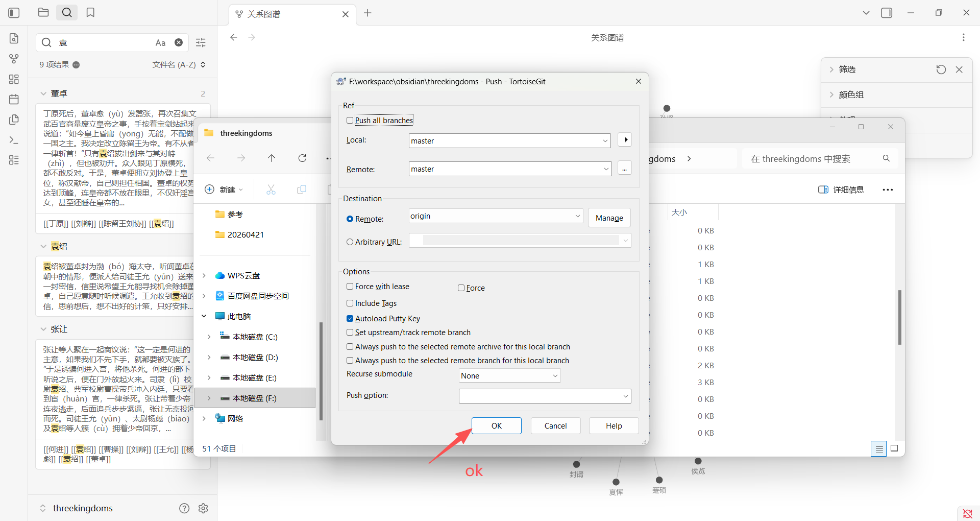Open search settings sliders icon
The height and width of the screenshot is (521, 980).
coord(201,42)
